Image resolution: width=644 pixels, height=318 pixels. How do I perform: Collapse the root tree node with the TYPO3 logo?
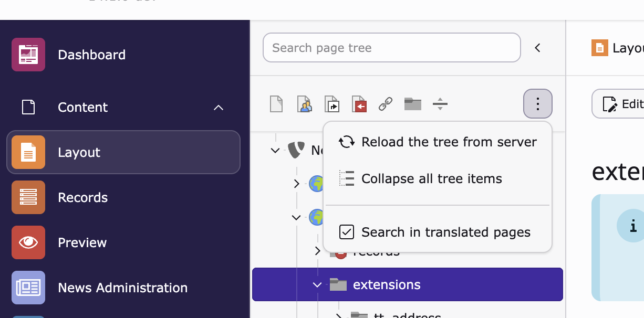click(275, 151)
